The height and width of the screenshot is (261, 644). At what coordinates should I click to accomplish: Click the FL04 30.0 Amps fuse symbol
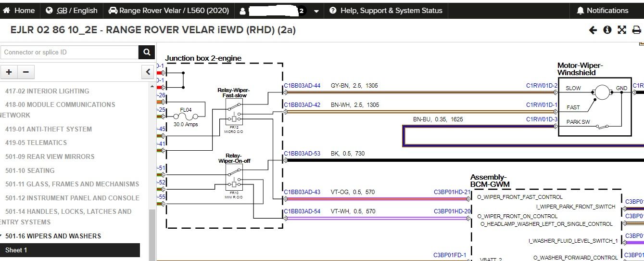point(186,116)
